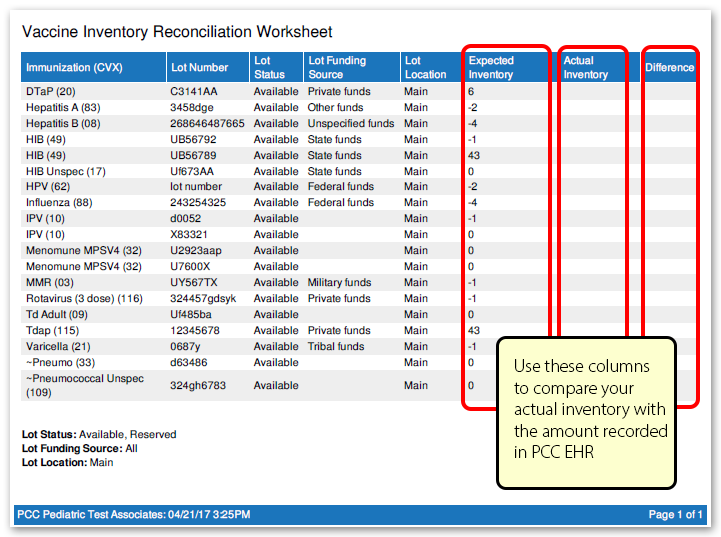Select the DTaP (20) row name
This screenshot has height=537, width=721.
(x=51, y=91)
